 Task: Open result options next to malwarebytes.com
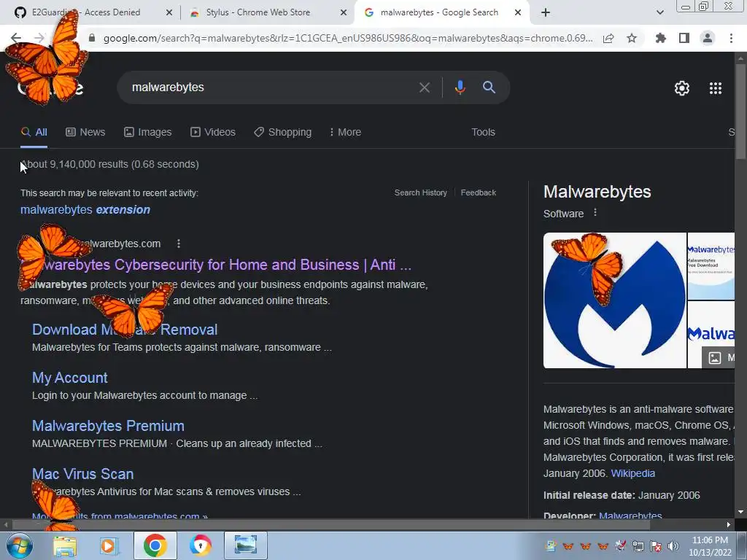179,244
